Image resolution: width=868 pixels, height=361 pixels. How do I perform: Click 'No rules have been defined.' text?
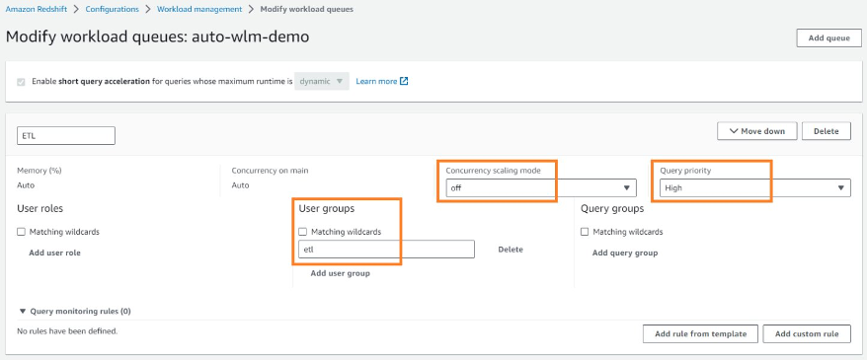(67, 331)
